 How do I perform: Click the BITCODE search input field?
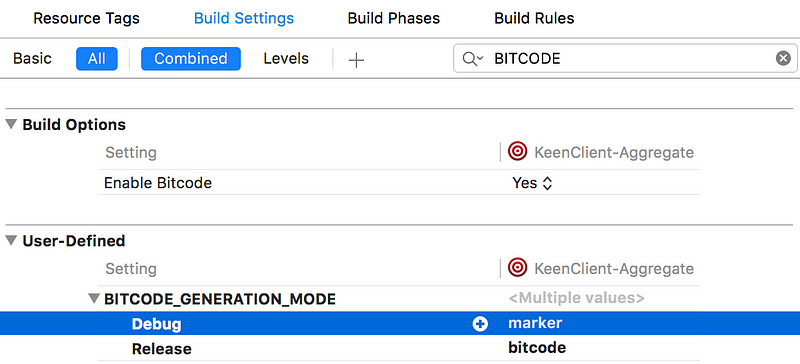point(625,58)
